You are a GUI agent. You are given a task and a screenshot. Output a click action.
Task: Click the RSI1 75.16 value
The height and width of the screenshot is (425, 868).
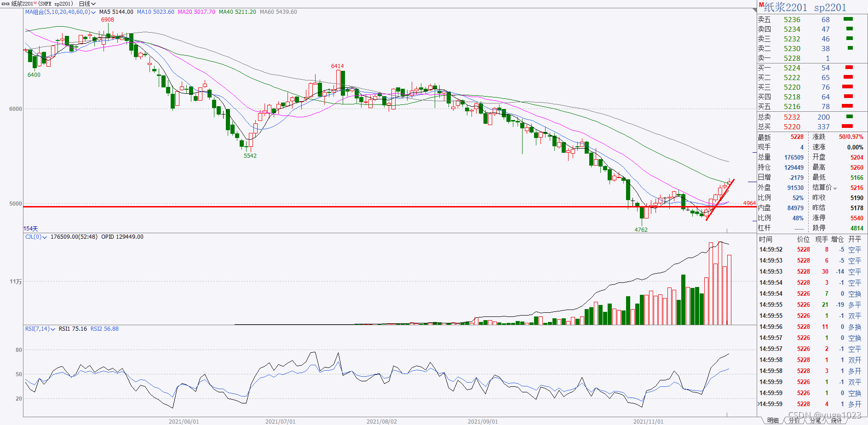click(73, 329)
